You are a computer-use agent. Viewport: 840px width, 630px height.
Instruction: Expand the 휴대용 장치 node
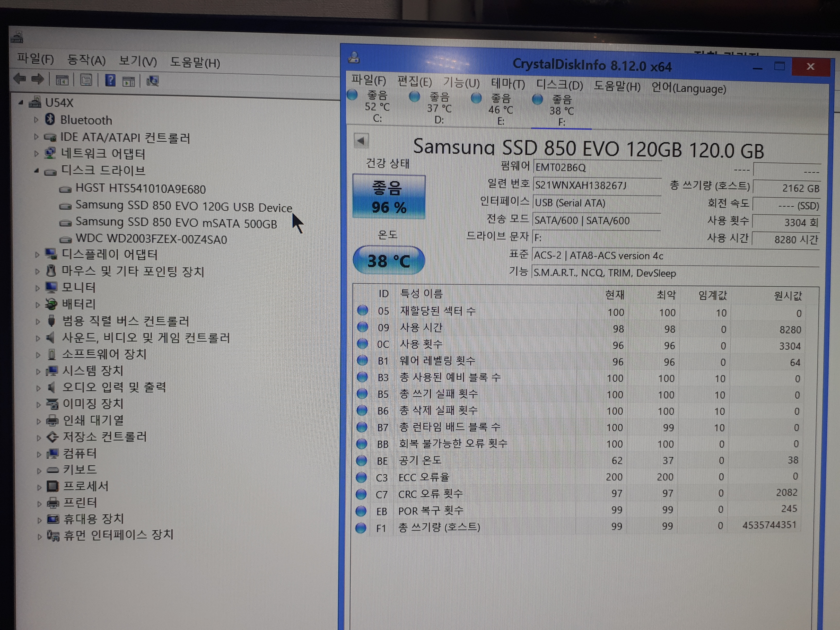pyautogui.click(x=39, y=520)
